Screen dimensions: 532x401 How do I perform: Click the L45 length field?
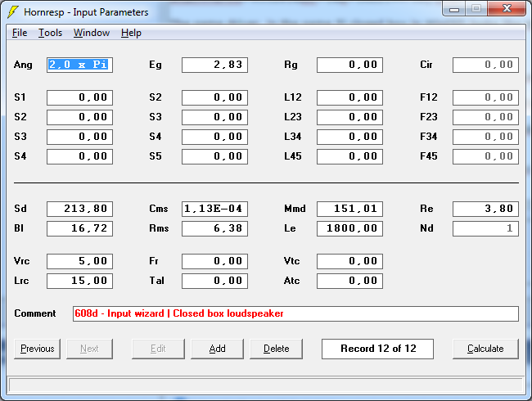(x=349, y=157)
